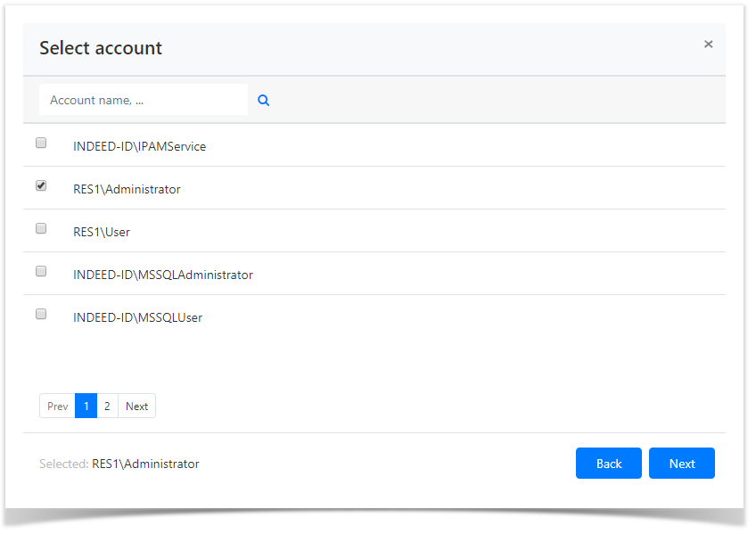The width and height of the screenshot is (756, 534).
Task: Click the search magnifier icon
Action: tap(263, 100)
